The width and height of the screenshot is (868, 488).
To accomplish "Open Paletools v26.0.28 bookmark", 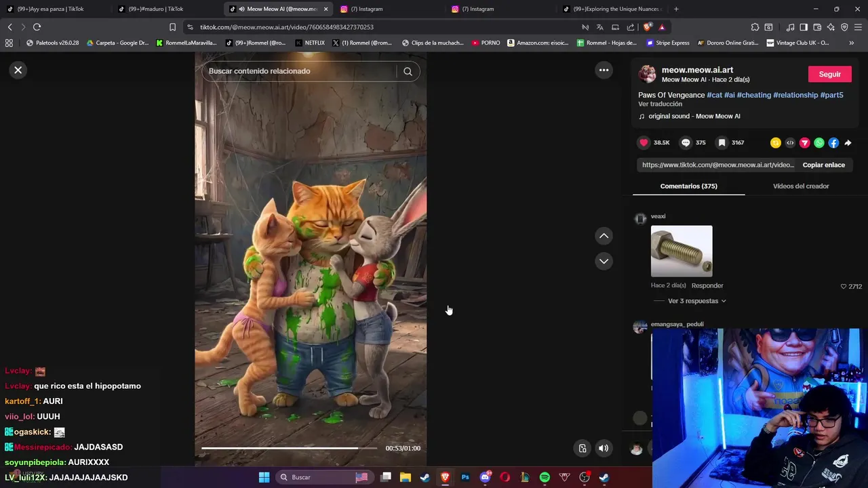I will pyautogui.click(x=52, y=43).
